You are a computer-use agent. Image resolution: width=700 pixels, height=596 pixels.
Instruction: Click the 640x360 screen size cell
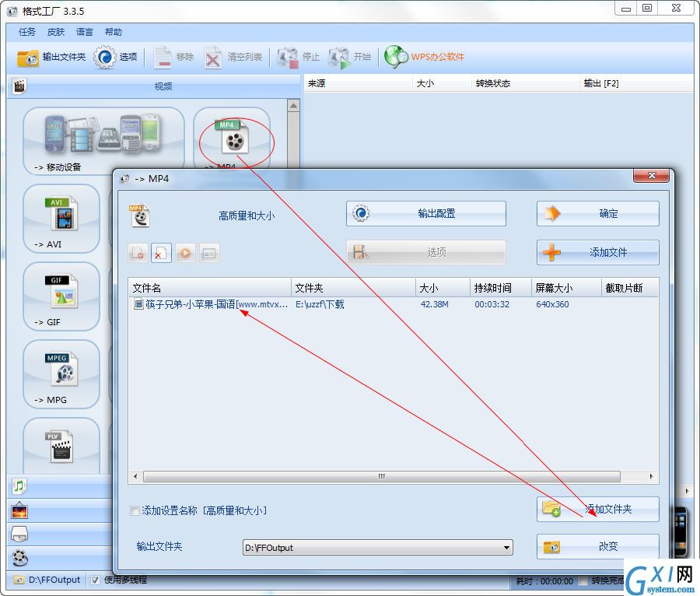pyautogui.click(x=552, y=304)
